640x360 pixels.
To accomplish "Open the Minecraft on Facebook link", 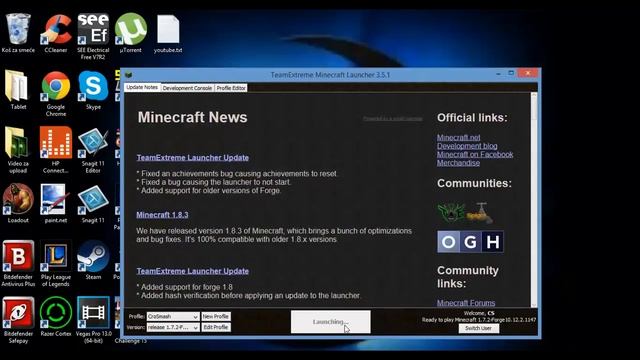I will (x=475, y=154).
